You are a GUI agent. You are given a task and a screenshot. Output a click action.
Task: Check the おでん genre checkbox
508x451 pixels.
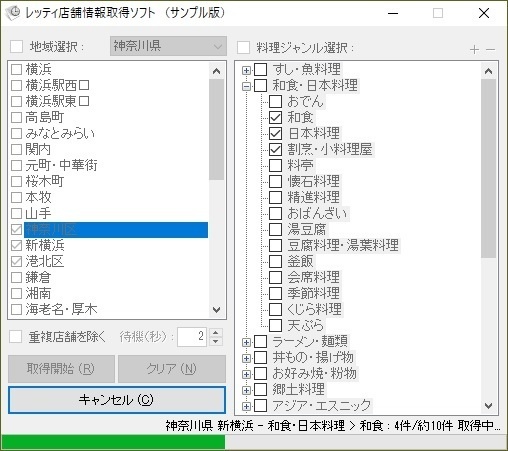(275, 101)
